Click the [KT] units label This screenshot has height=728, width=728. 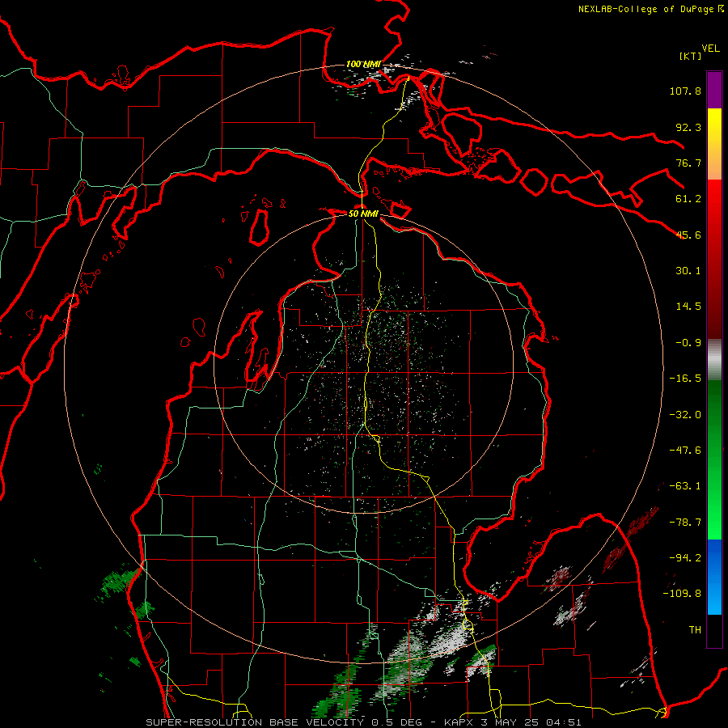pyautogui.click(x=690, y=56)
